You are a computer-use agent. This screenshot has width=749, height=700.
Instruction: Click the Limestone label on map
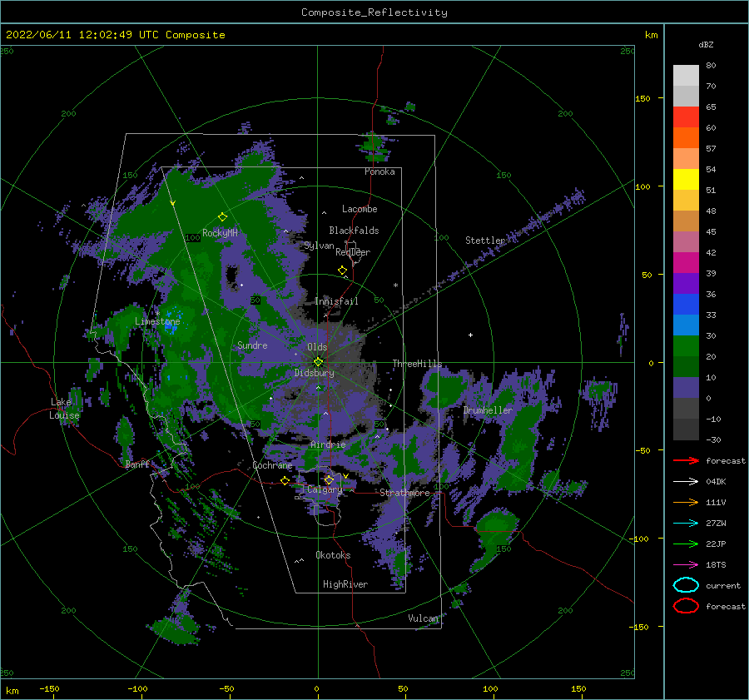click(157, 321)
